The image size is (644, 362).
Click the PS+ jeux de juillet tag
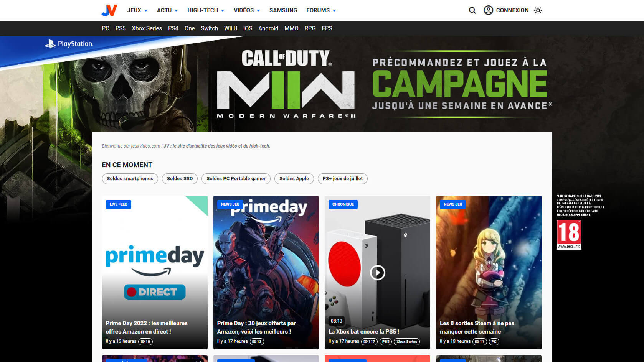[x=342, y=179]
